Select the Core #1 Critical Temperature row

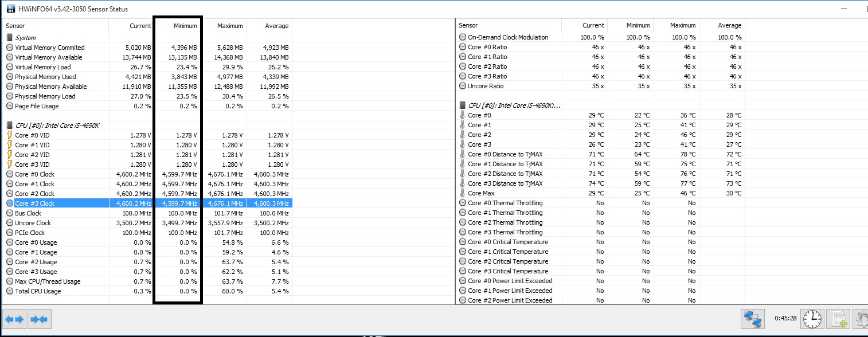601,252
